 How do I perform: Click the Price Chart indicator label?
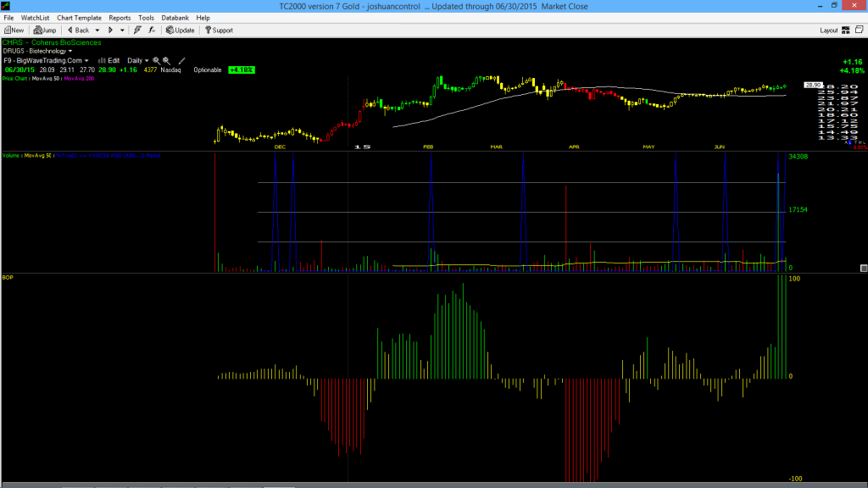click(x=15, y=79)
